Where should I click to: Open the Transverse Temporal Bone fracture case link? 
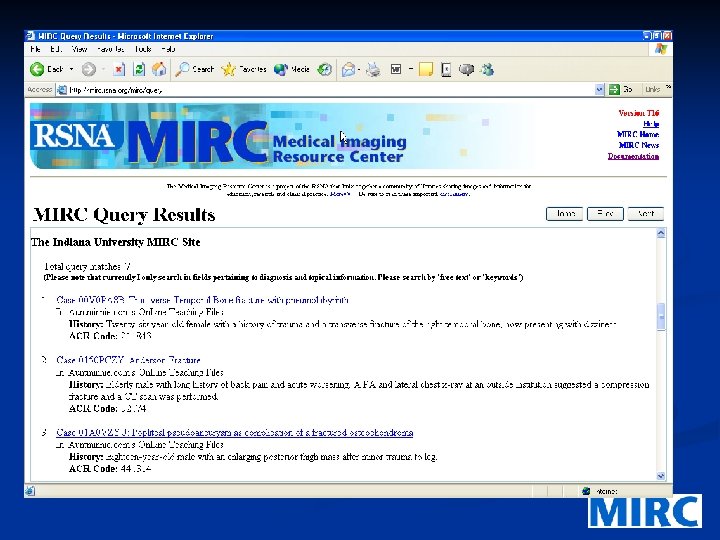point(202,300)
